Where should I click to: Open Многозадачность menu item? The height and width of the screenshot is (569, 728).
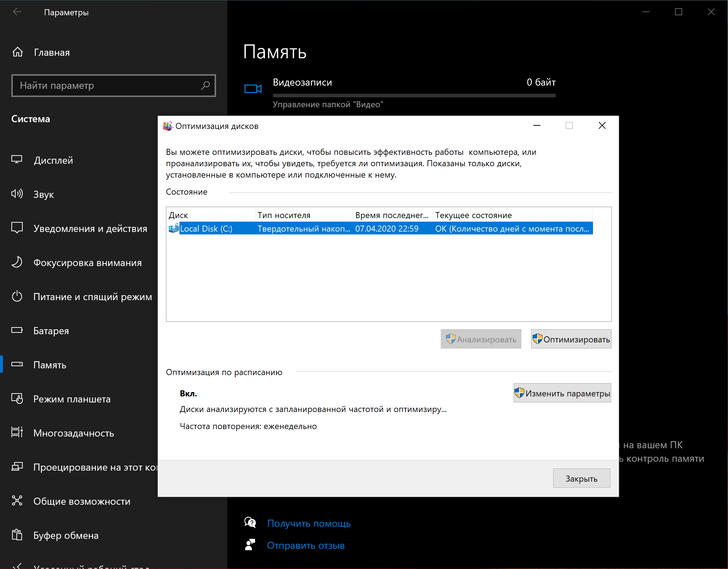74,433
